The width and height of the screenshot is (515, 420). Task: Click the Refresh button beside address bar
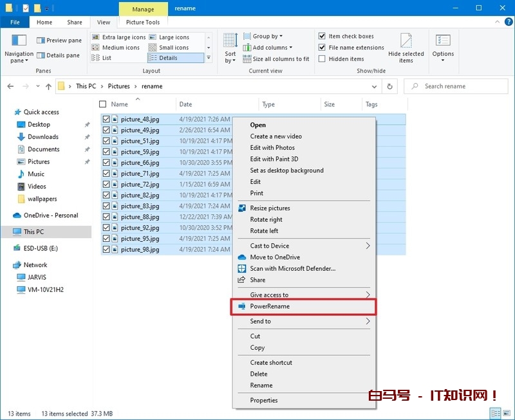click(x=389, y=86)
